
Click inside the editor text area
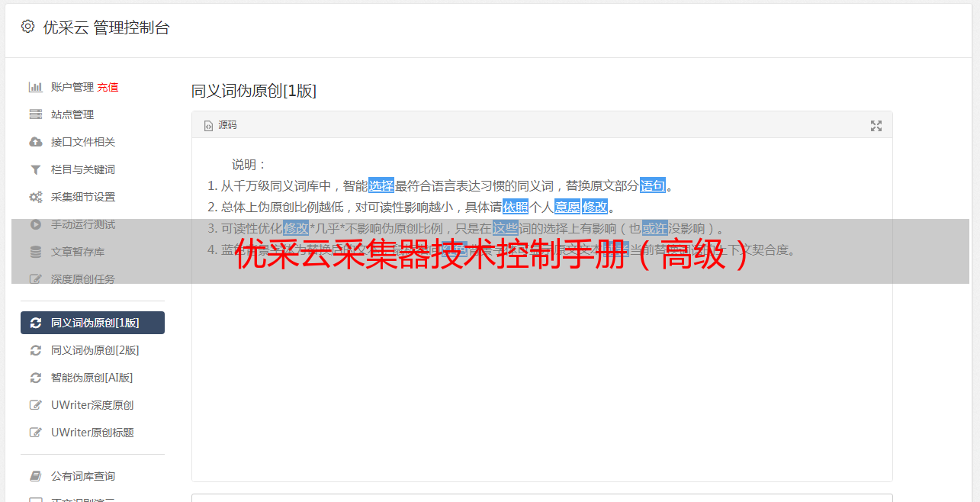pyautogui.click(x=541, y=366)
